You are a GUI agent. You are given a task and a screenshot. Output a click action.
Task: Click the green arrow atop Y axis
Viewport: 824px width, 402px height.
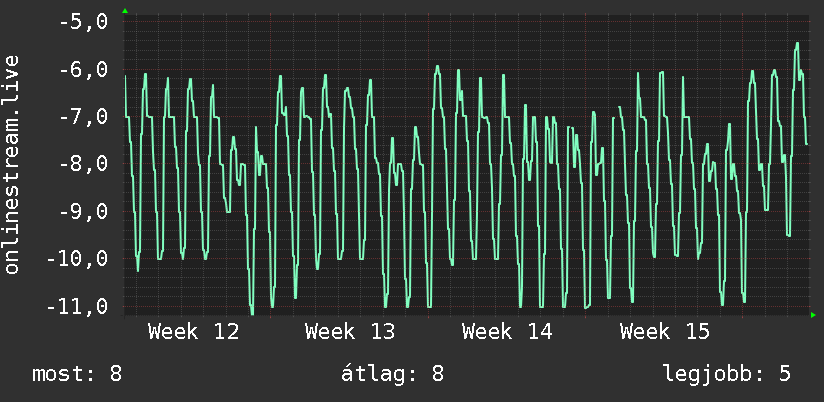click(125, 11)
